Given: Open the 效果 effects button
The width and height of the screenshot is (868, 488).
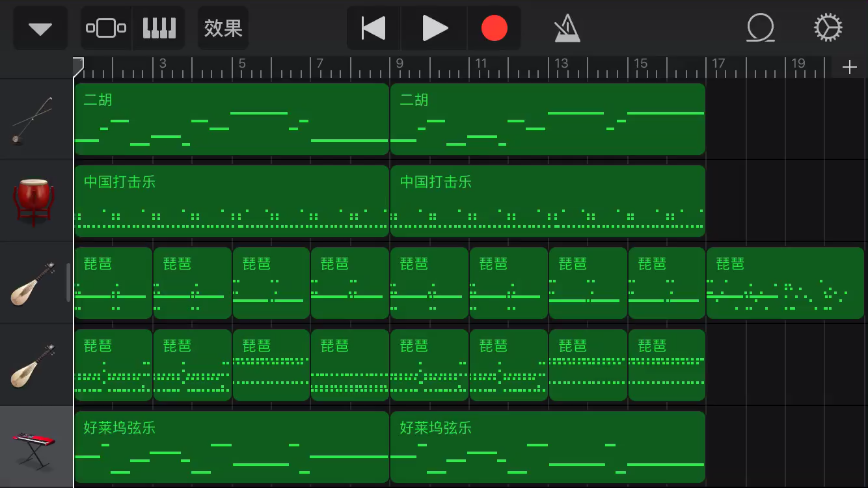Looking at the screenshot, I should [x=223, y=29].
